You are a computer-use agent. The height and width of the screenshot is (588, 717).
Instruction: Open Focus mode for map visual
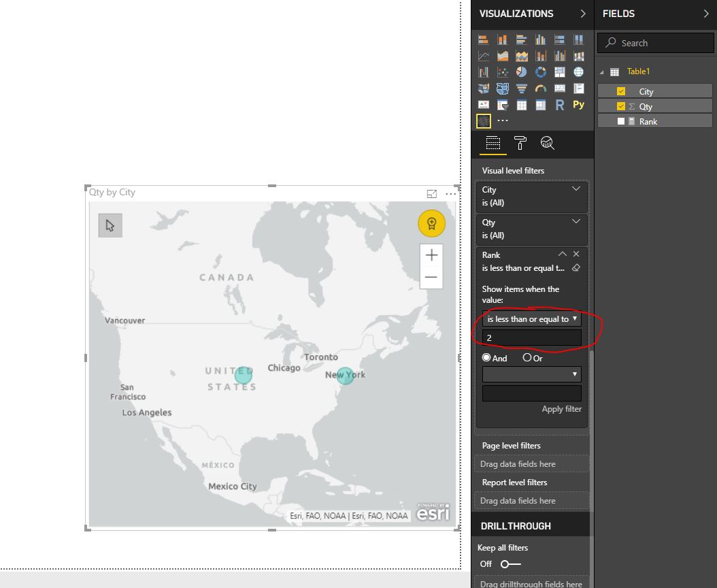432,194
